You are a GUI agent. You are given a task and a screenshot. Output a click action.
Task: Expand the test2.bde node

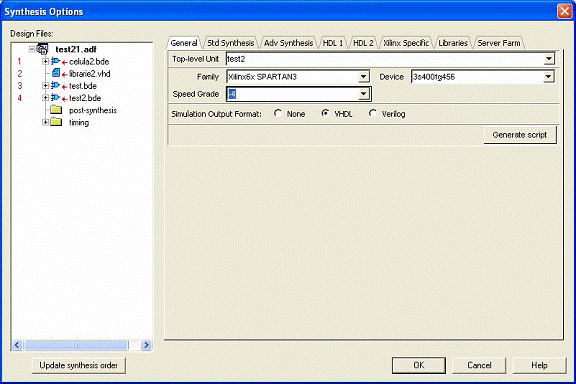coord(45,97)
